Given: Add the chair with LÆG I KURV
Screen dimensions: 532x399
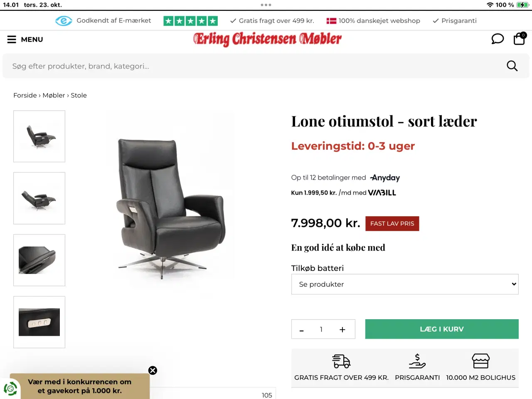Looking at the screenshot, I should [442, 329].
